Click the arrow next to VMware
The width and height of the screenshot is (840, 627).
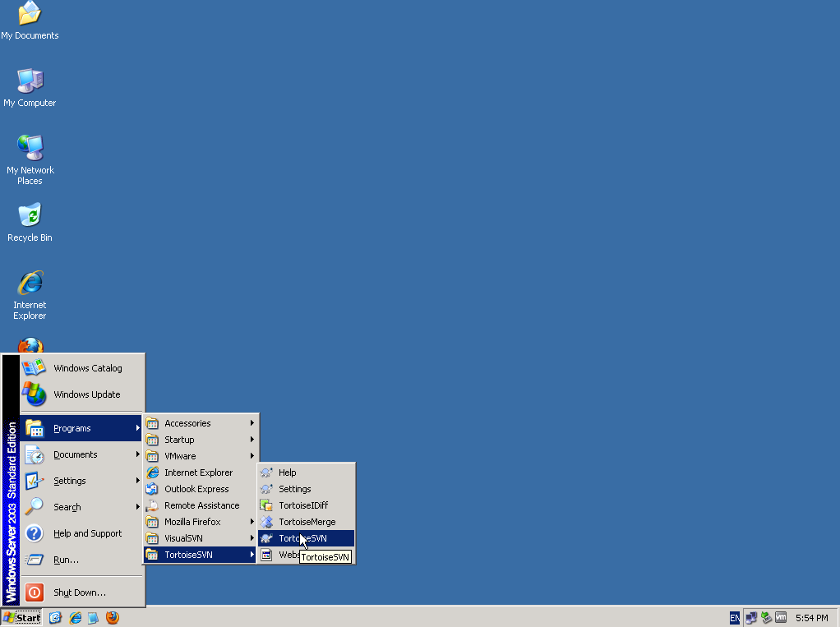252,455
